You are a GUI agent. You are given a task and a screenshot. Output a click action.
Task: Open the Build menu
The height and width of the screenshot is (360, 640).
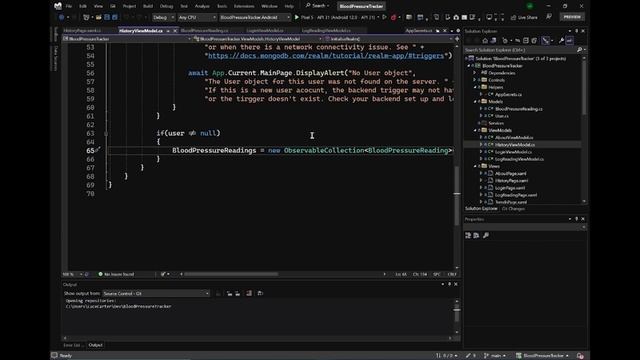[x=148, y=6]
